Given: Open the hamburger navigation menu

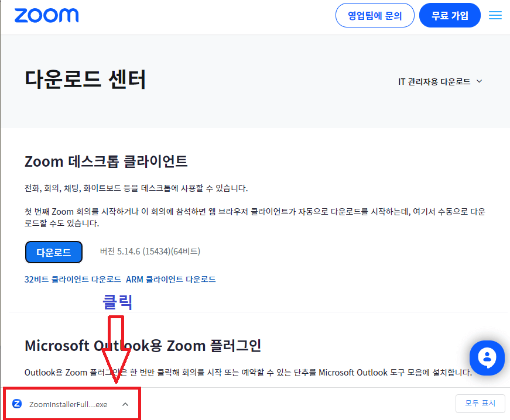Looking at the screenshot, I should 495,15.
